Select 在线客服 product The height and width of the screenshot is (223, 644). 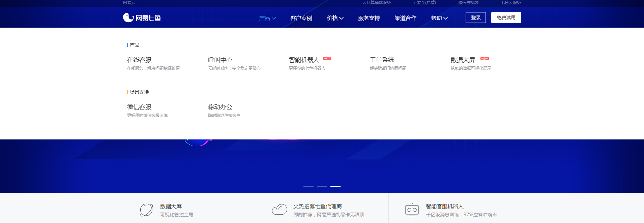139,60
